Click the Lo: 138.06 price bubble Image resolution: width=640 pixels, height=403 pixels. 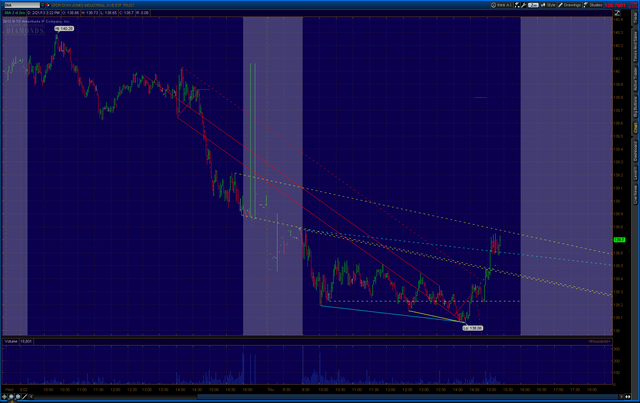473,328
